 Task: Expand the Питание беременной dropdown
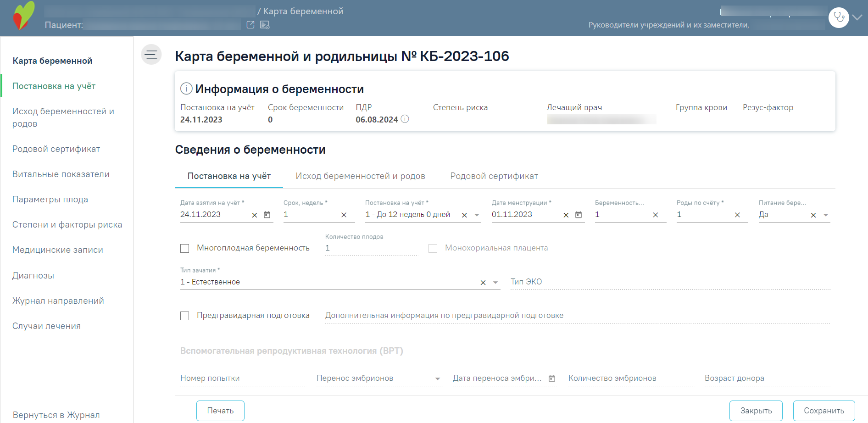click(x=826, y=215)
